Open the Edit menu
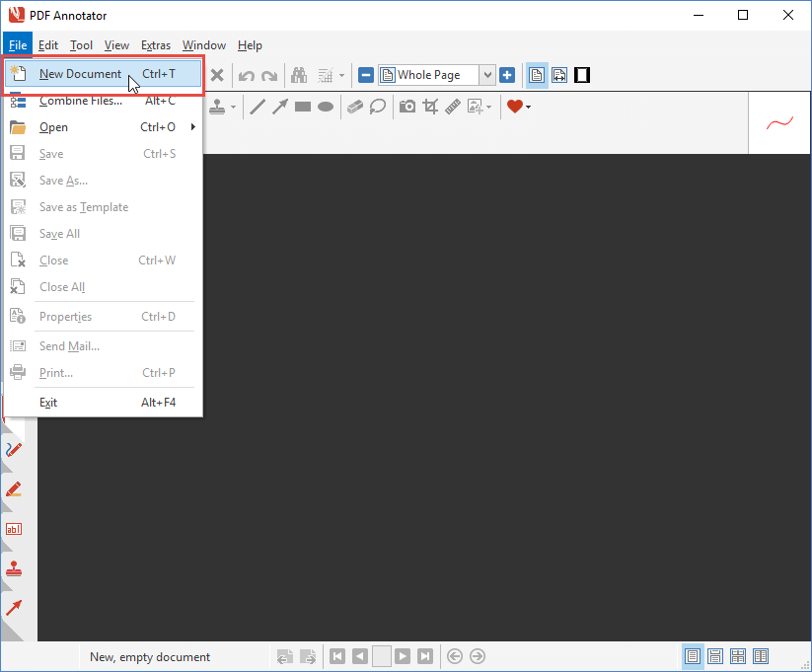The width and height of the screenshot is (812, 672). (48, 45)
